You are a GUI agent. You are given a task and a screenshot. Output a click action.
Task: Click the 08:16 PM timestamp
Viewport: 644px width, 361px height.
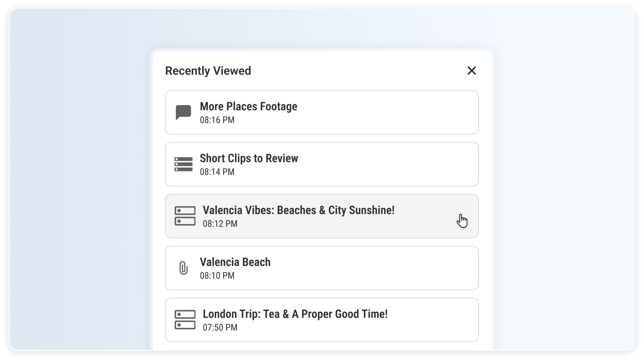tap(217, 120)
